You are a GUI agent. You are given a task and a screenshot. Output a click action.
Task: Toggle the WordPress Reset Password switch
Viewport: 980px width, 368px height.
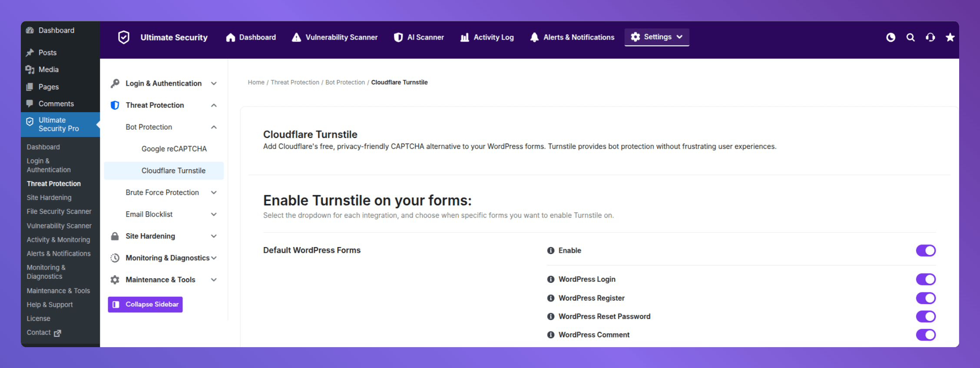tap(926, 316)
